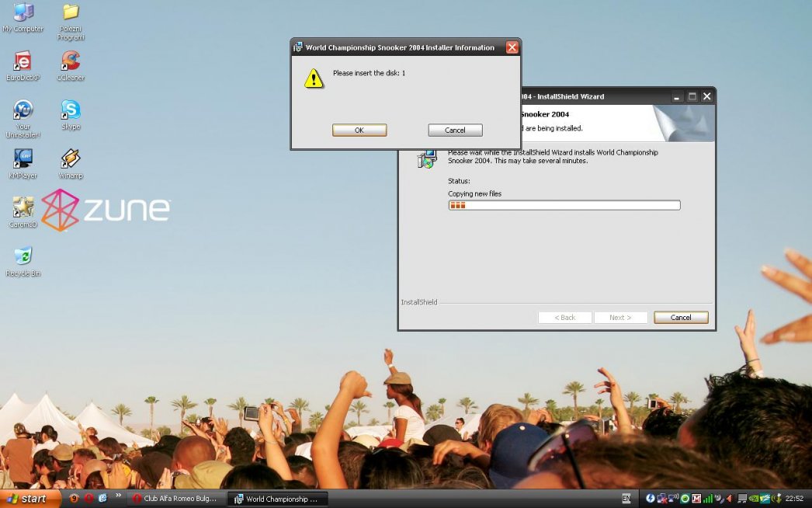This screenshot has width=812, height=508.
Task: Open the Skype desktop shortcut
Action: click(71, 111)
